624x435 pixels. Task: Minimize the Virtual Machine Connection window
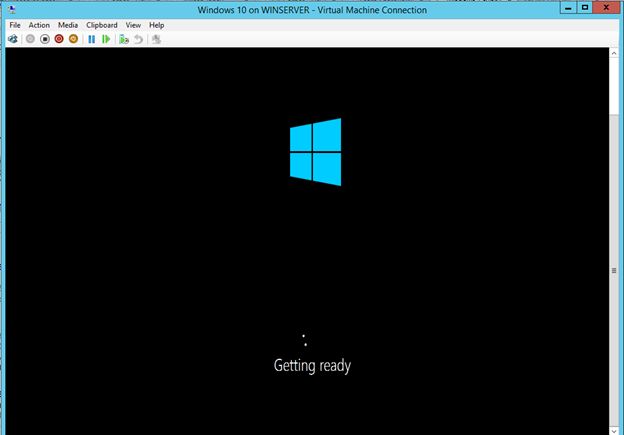[568, 8]
